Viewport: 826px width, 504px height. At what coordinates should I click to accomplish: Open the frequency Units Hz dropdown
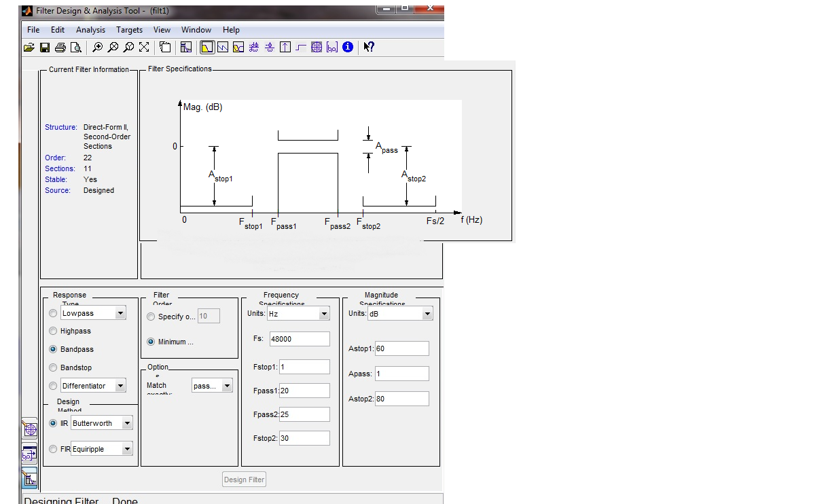point(324,314)
